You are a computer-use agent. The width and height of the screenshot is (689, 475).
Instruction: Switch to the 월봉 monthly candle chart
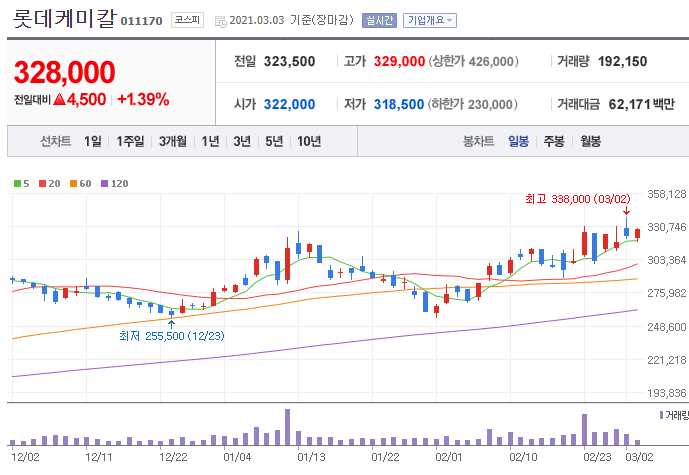[x=590, y=141]
